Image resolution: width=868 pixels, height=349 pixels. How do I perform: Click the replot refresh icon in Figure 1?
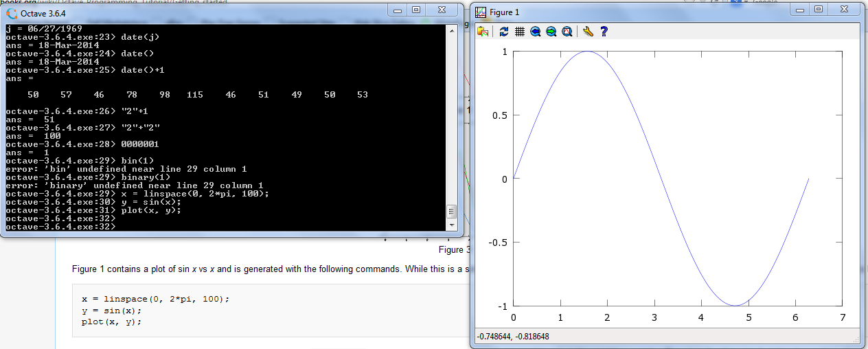pos(505,32)
